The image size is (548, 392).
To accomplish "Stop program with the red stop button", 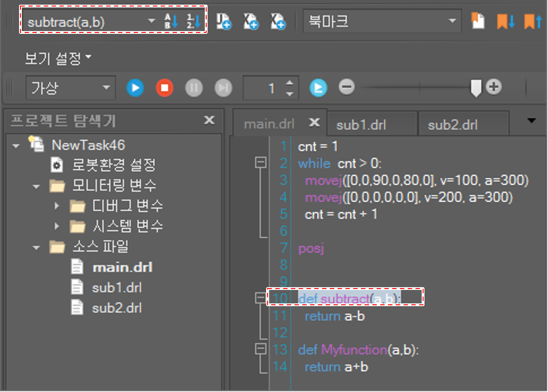I will point(164,88).
